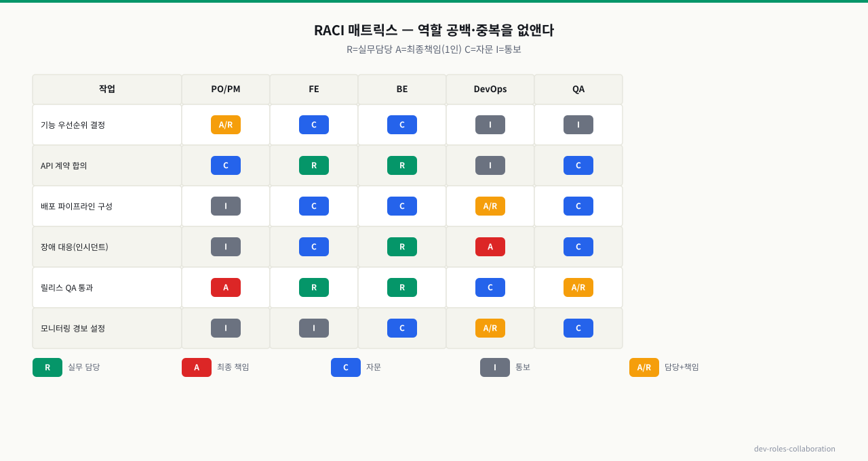Click C badge for FE in 기능 우선순위 결정

point(314,125)
